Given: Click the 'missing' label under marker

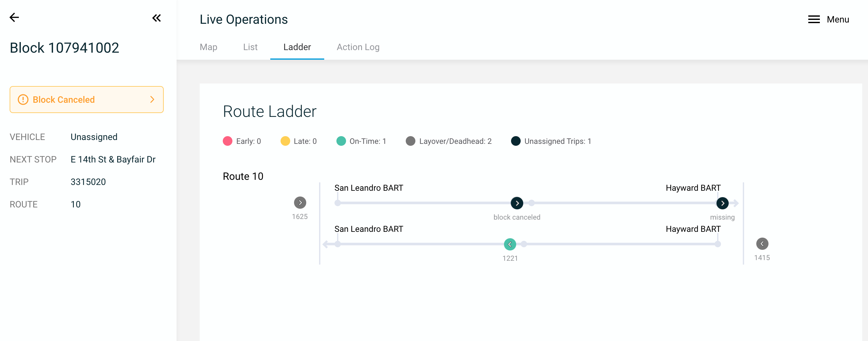Looking at the screenshot, I should pos(722,217).
